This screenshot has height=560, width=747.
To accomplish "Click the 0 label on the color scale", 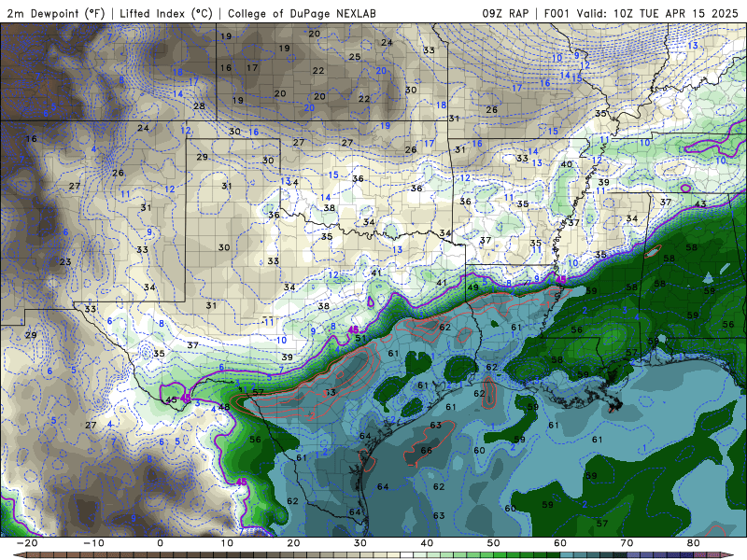I will coord(160,543).
